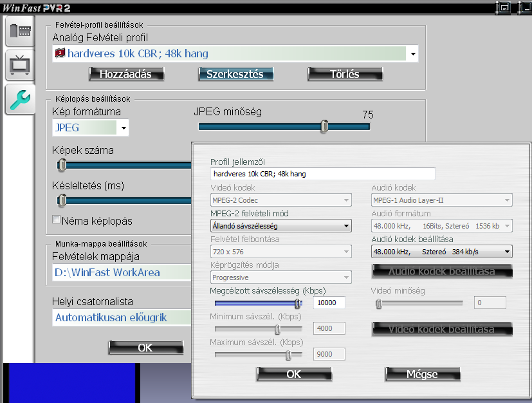Screen dimensions: 532x403
Task: Open the TV sidebar icon
Action: [20, 65]
